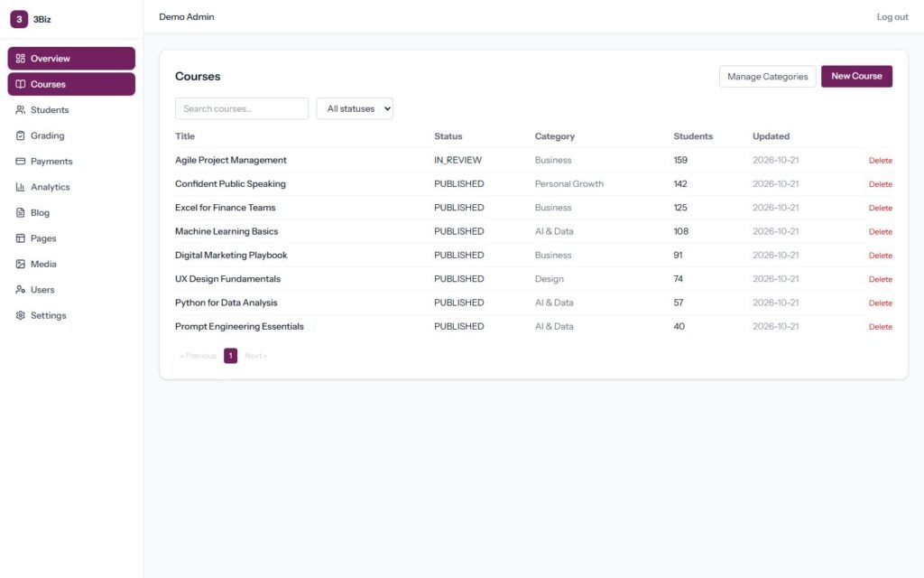Delete UX Design Fundamentals course
The image size is (924, 578).
pyautogui.click(x=881, y=279)
